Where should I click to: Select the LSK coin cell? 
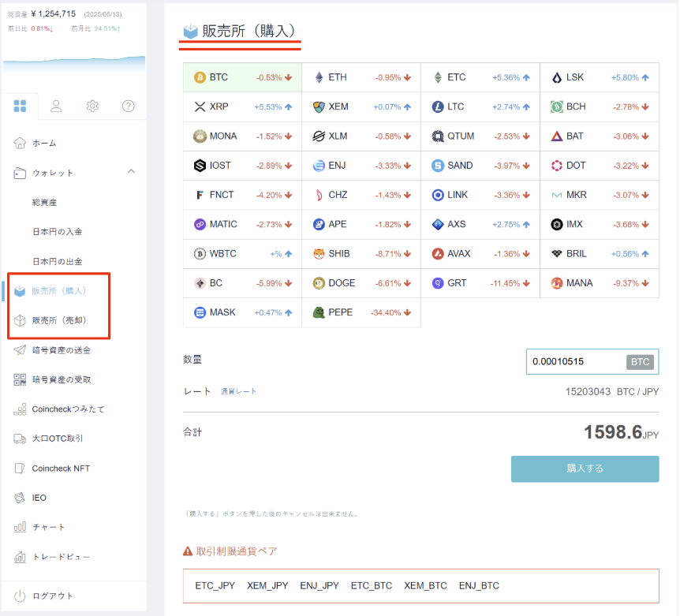click(x=600, y=77)
